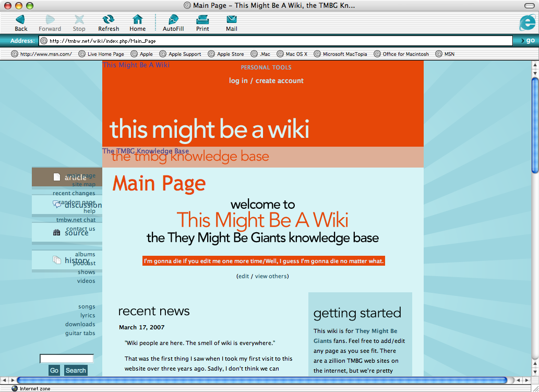This screenshot has width=539, height=392.
Task: Open the albums sidebar link
Action: [85, 254]
